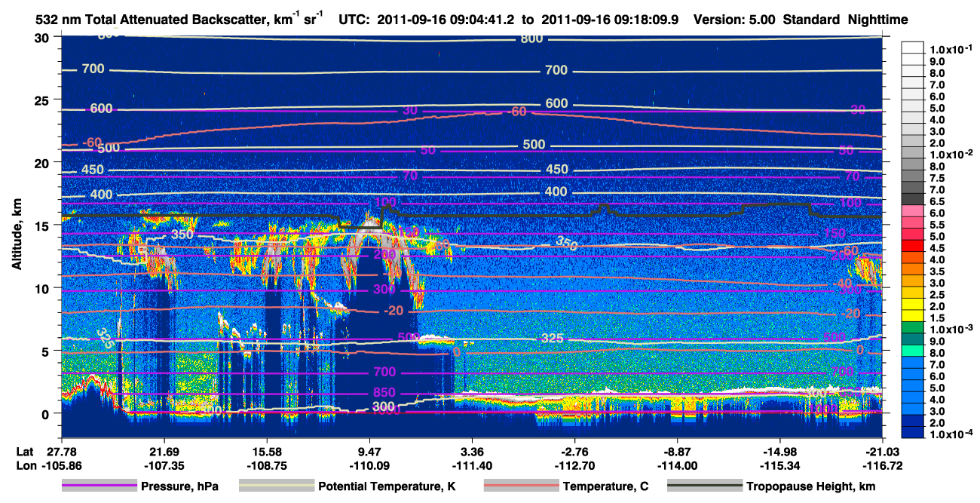The width and height of the screenshot is (980, 503).
Task: Select the pale potential temperature line sample in legend
Action: pyautogui.click(x=277, y=486)
